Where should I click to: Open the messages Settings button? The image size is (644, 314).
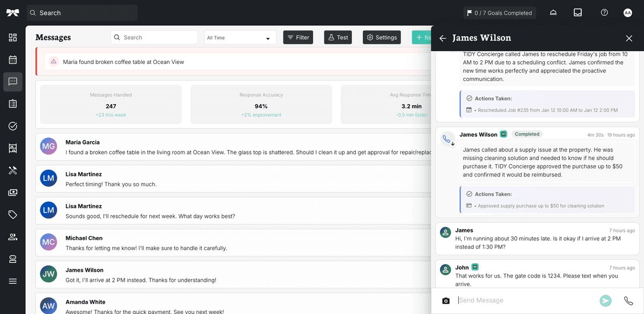point(382,38)
